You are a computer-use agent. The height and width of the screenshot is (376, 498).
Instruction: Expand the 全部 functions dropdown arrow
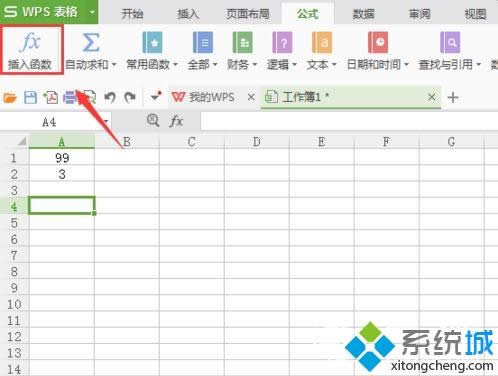click(215, 64)
